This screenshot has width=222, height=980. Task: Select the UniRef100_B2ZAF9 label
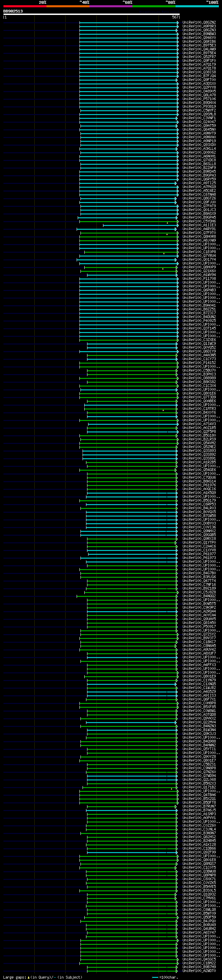coord(199,168)
